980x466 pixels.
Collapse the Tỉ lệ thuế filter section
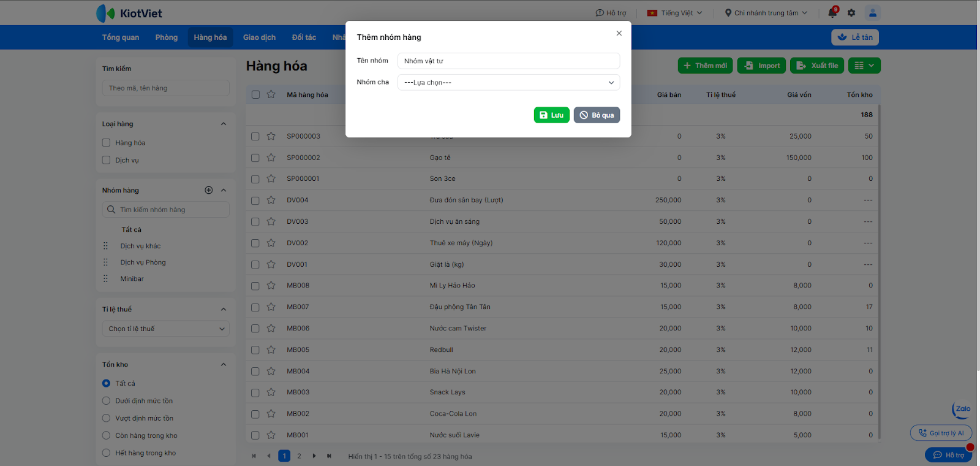pyautogui.click(x=224, y=309)
